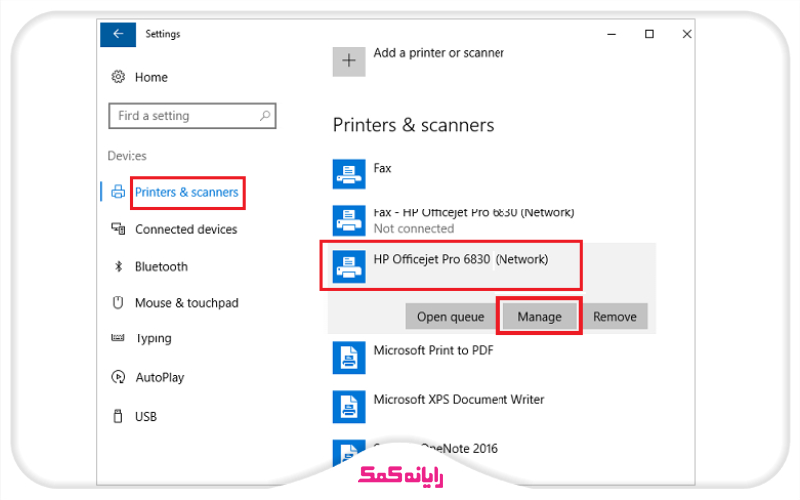The height and width of the screenshot is (500, 800).
Task: Click the magnifier icon in search box
Action: 265,116
